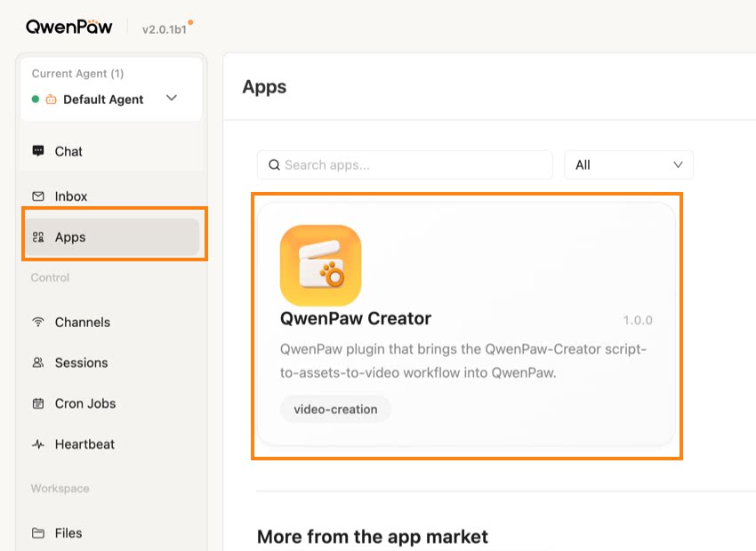Click the green agent status dot

click(36, 100)
